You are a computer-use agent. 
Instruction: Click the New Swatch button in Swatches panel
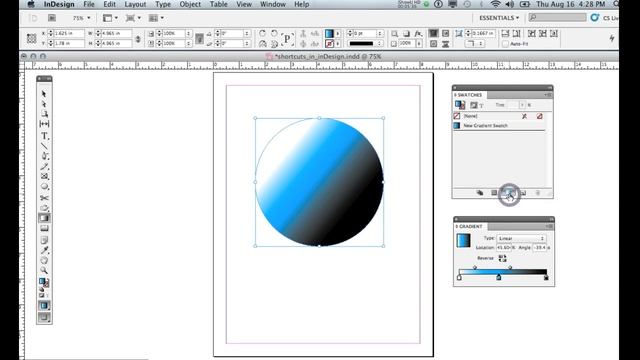pyautogui.click(x=523, y=193)
